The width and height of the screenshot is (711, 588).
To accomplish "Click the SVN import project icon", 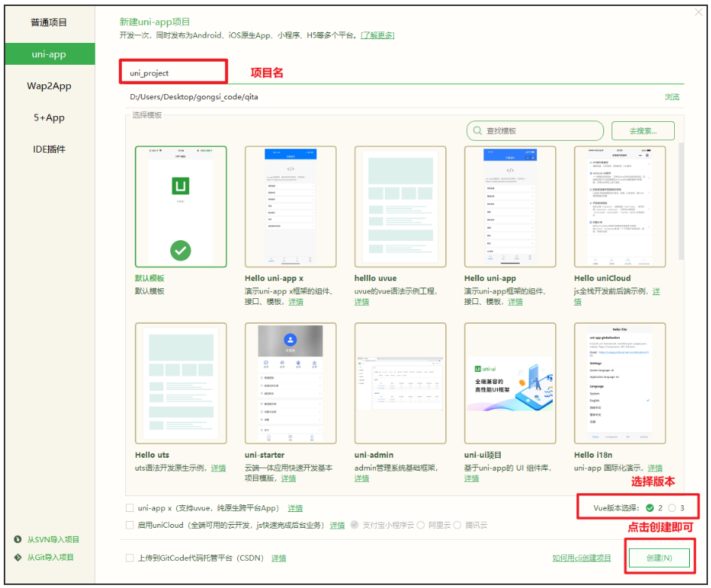I will tap(19, 540).
